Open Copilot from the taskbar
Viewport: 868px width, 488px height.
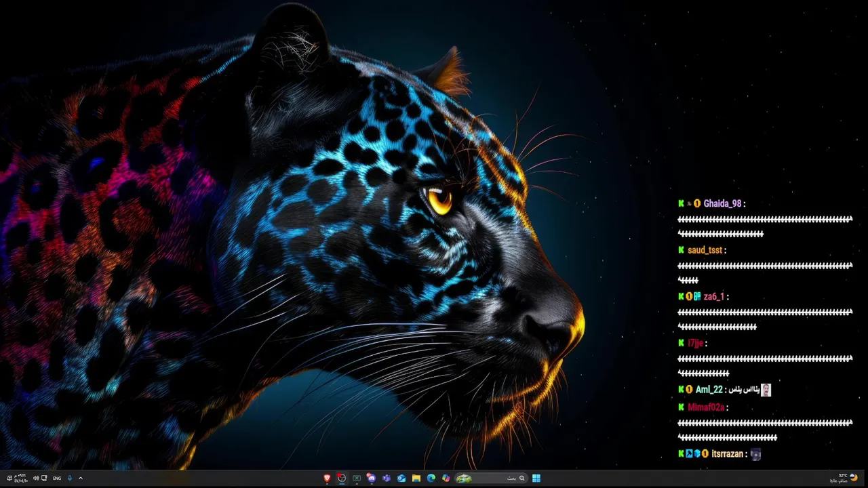point(446,478)
